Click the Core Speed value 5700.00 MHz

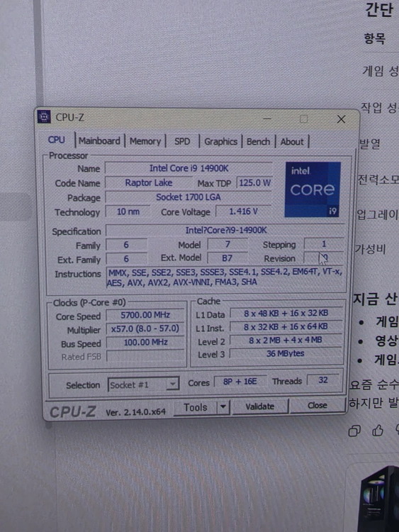coord(145,315)
